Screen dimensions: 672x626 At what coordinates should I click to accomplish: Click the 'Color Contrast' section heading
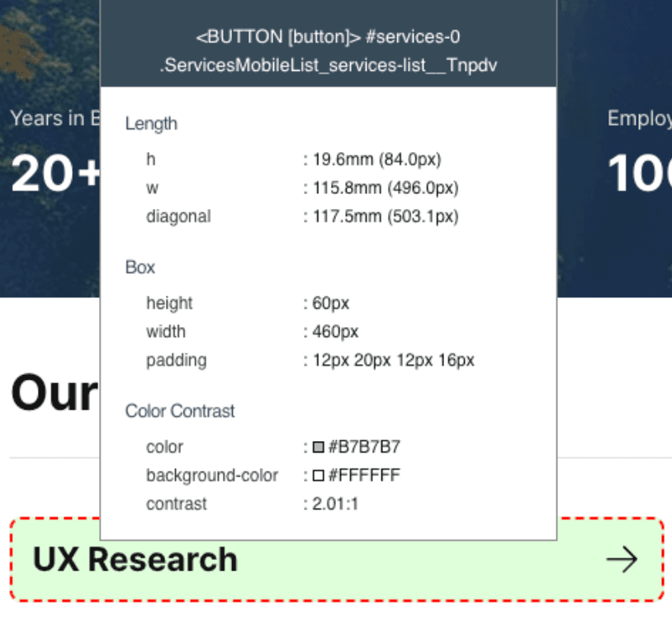[x=180, y=411]
